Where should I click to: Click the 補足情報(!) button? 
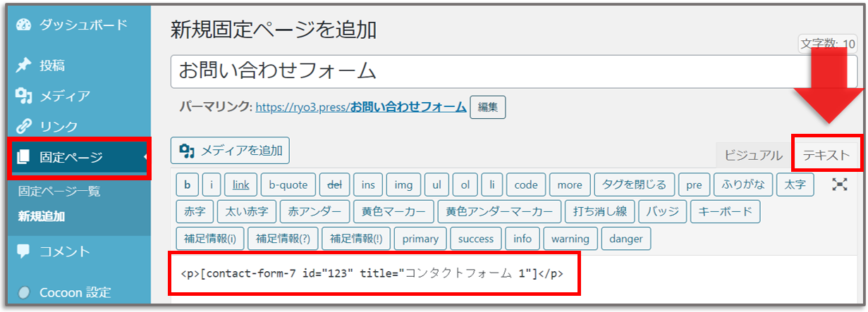pos(356,238)
